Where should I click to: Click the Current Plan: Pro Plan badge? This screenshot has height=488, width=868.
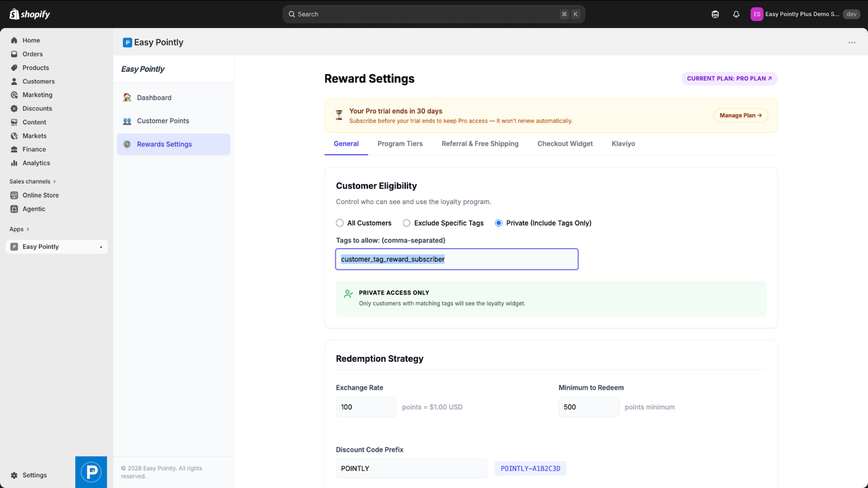730,79
